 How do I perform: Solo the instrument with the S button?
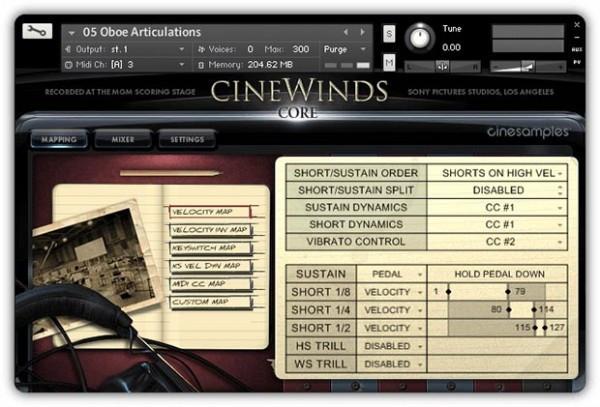click(389, 34)
